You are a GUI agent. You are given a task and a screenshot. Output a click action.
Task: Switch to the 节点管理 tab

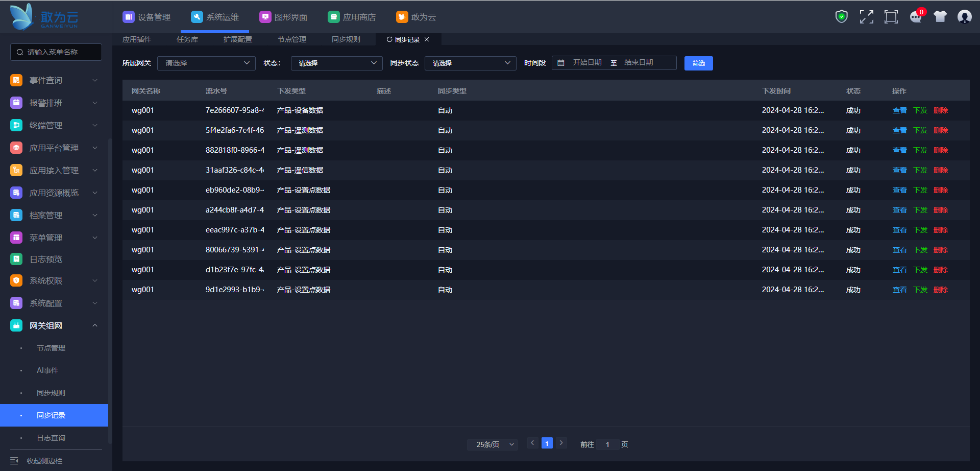point(292,39)
